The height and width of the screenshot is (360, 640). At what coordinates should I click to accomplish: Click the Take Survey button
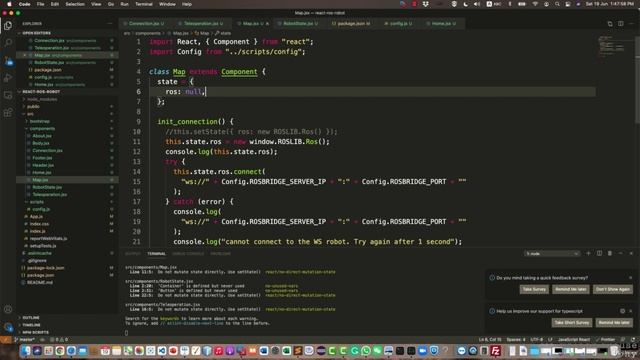534,289
